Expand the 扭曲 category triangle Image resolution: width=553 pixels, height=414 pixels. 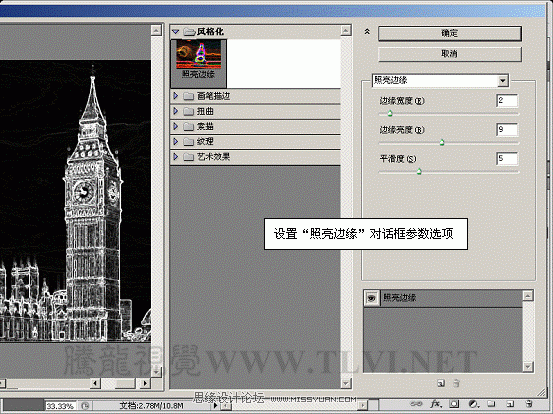point(176,111)
